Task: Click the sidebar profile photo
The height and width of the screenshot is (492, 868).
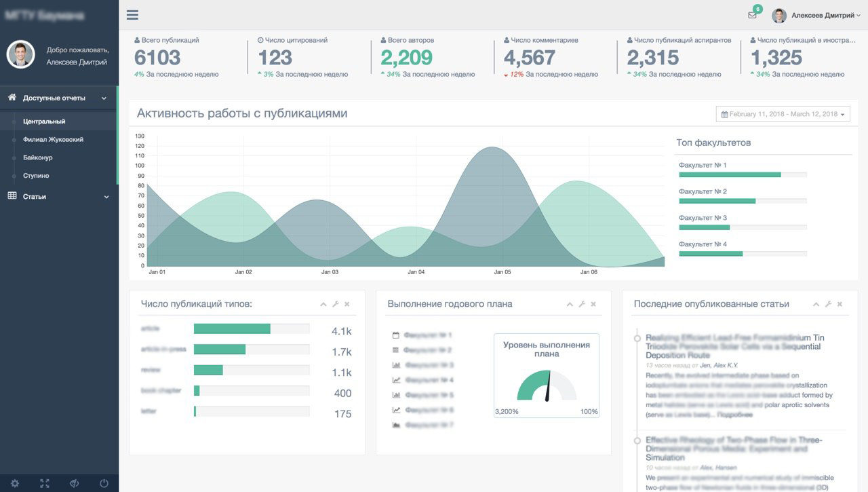Action: 21,54
